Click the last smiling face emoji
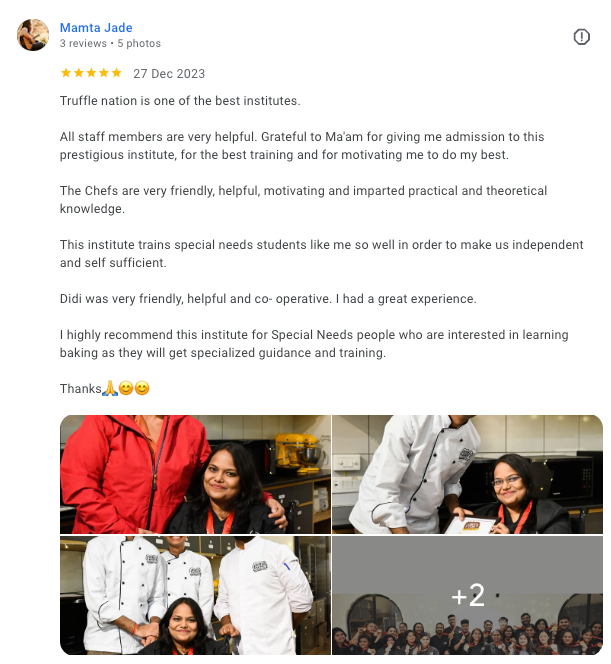 pyautogui.click(x=142, y=388)
